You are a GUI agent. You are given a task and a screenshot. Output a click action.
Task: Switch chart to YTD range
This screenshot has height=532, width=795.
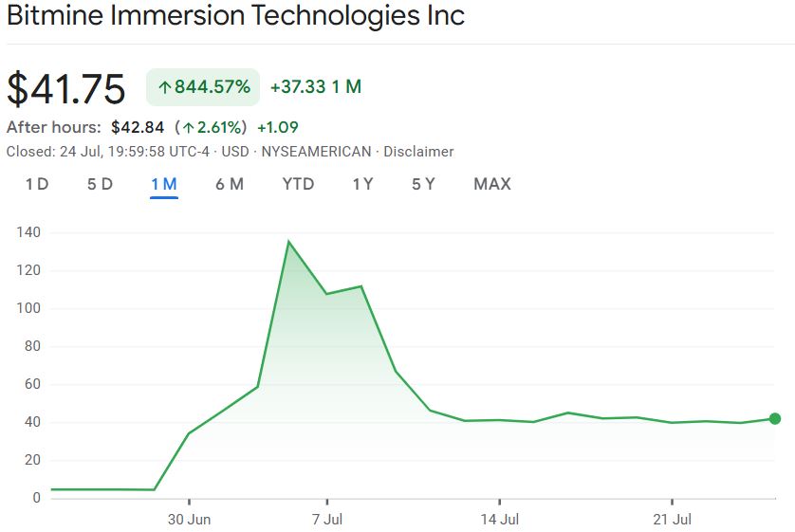click(298, 184)
